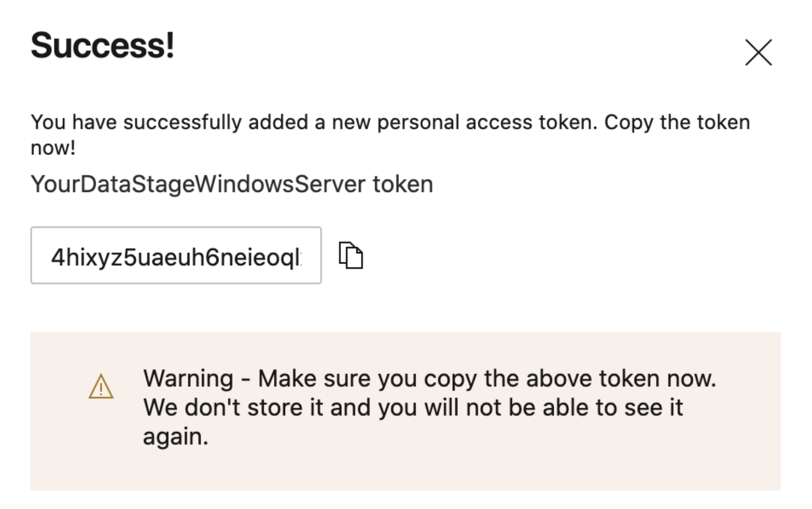Click the warning triangle icon

(x=101, y=387)
